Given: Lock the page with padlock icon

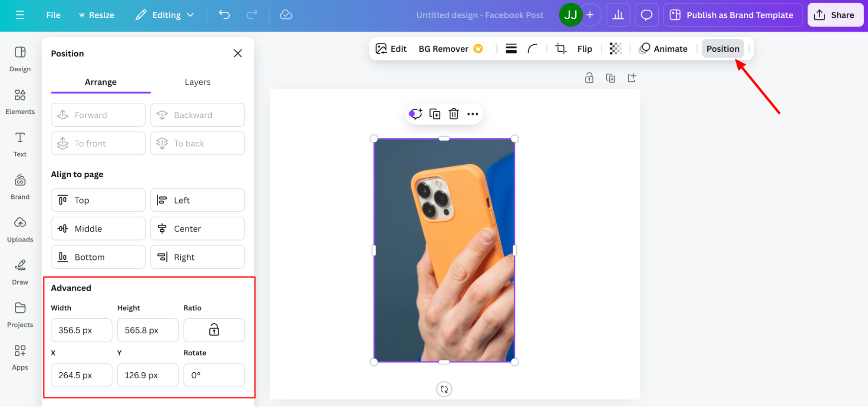Looking at the screenshot, I should [x=589, y=78].
